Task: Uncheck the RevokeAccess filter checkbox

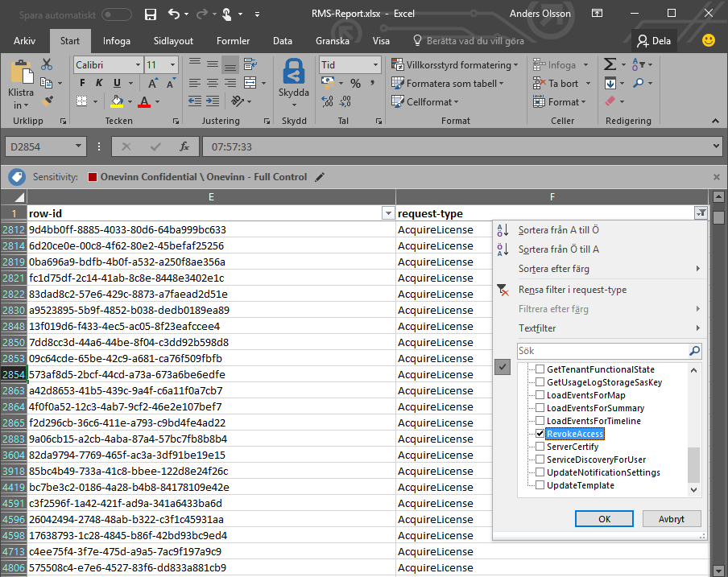Action: [x=540, y=434]
